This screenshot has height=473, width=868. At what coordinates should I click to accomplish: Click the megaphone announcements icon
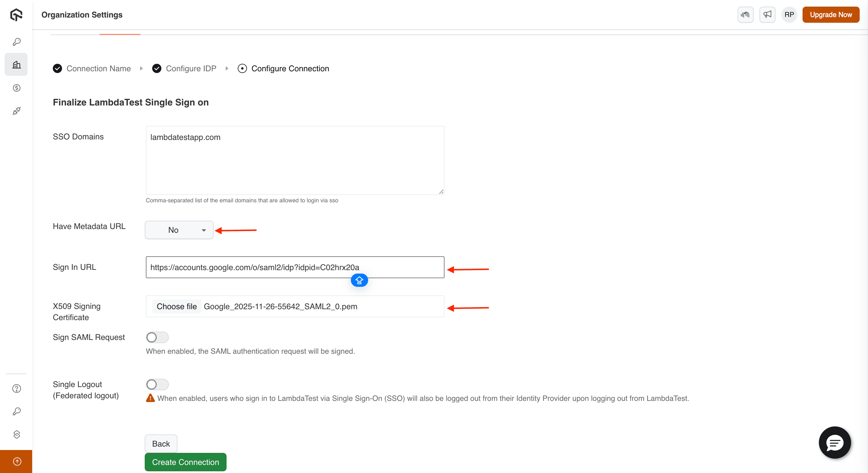point(767,14)
